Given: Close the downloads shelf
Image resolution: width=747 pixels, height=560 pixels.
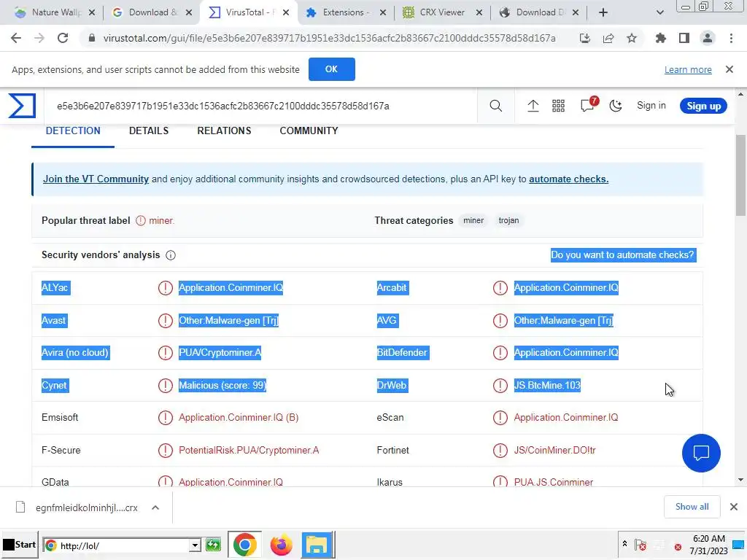Looking at the screenshot, I should click(734, 507).
